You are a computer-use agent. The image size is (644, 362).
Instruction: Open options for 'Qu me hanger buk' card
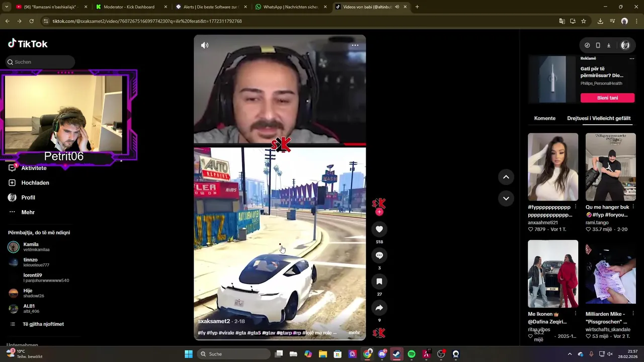633,207
